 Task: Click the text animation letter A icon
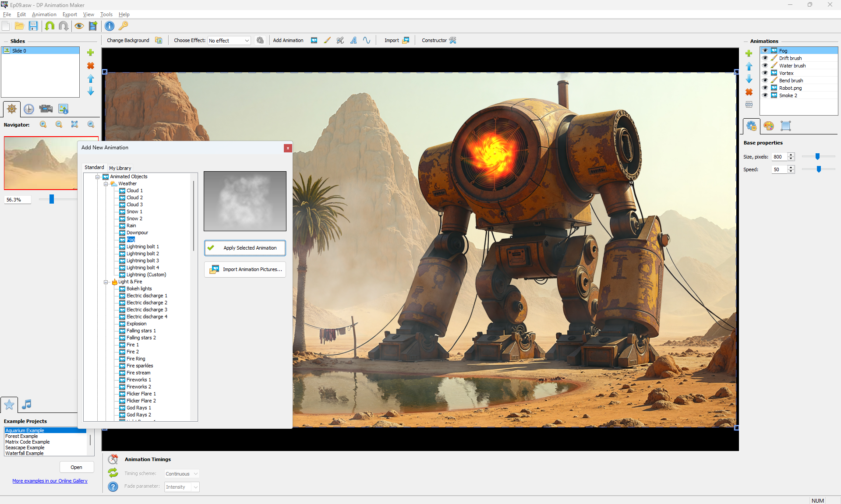(x=353, y=40)
